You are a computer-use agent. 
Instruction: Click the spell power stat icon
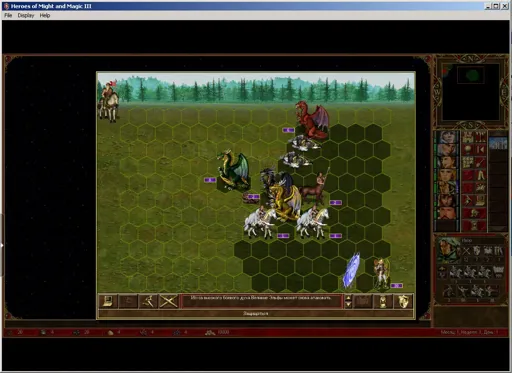[x=488, y=251]
